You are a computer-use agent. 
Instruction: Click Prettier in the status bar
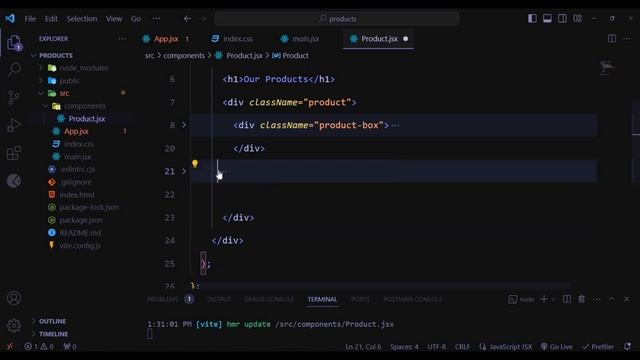pos(598,347)
